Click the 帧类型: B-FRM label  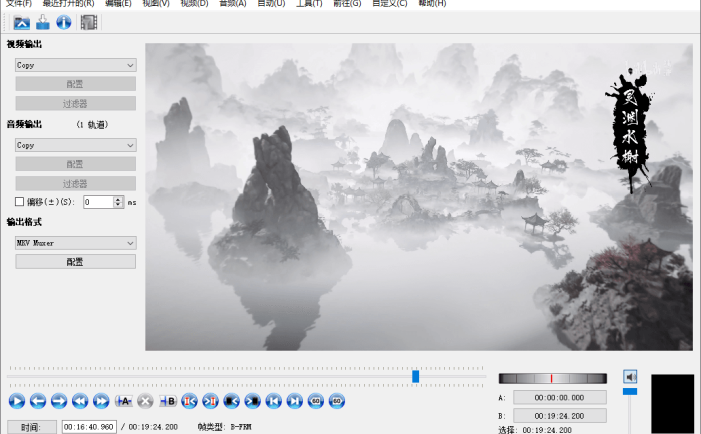pos(224,427)
